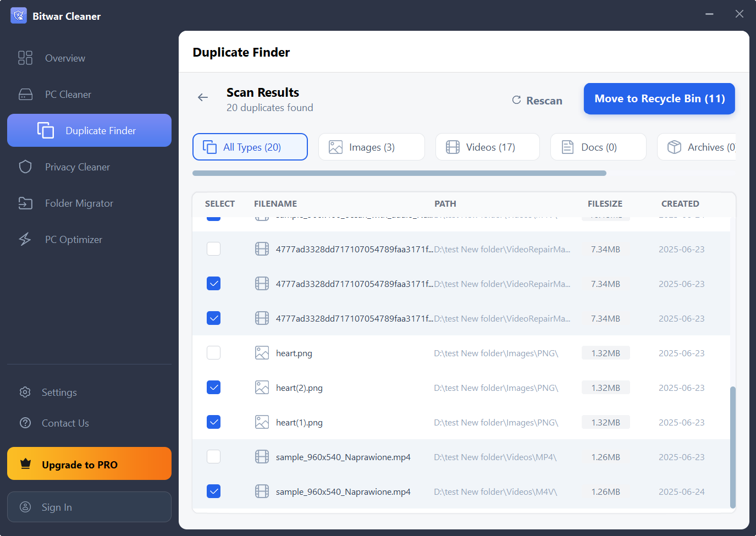Screen dimensions: 756x536
Task: Click the PATH column header
Action: pos(445,203)
